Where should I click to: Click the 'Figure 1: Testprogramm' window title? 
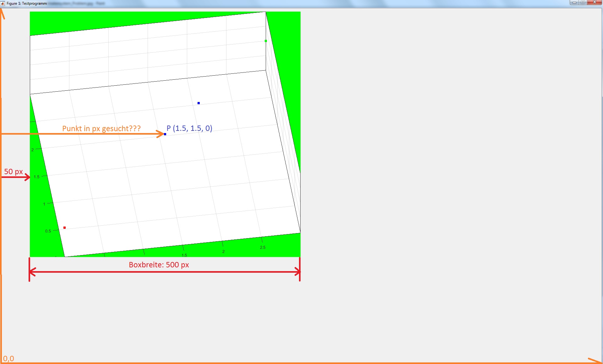coord(27,3)
